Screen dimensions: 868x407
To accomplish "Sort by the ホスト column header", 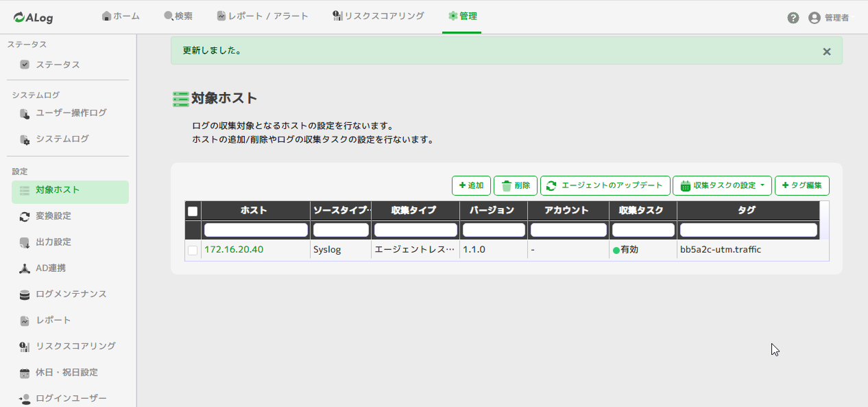I will 255,211.
